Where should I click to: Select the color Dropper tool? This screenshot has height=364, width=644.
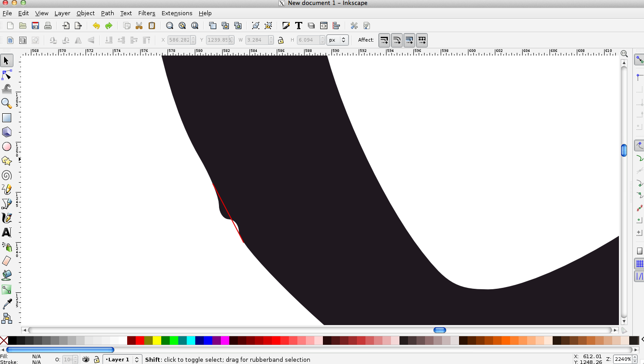pos(7,304)
